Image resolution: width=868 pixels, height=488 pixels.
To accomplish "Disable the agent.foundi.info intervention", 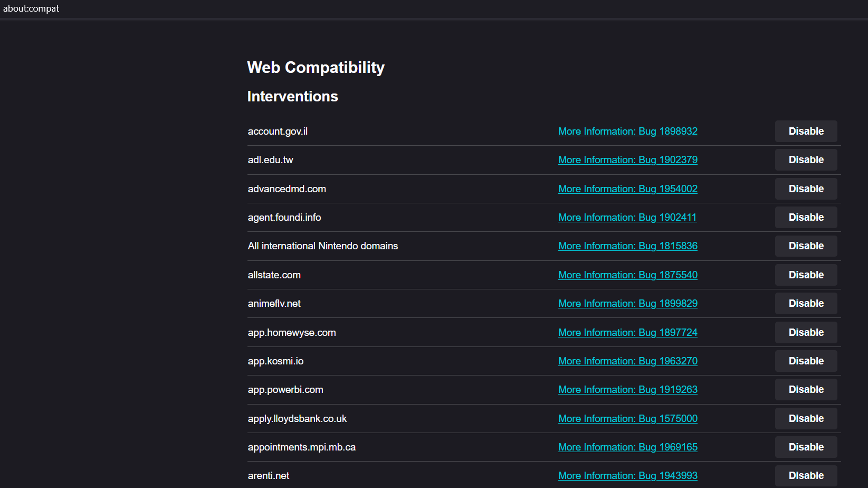I will (x=806, y=217).
